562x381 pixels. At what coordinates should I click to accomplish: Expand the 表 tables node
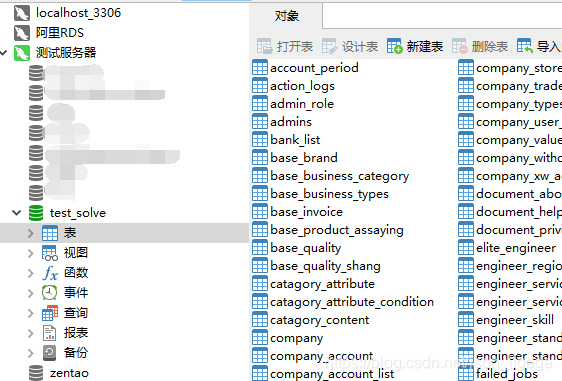tap(31, 233)
